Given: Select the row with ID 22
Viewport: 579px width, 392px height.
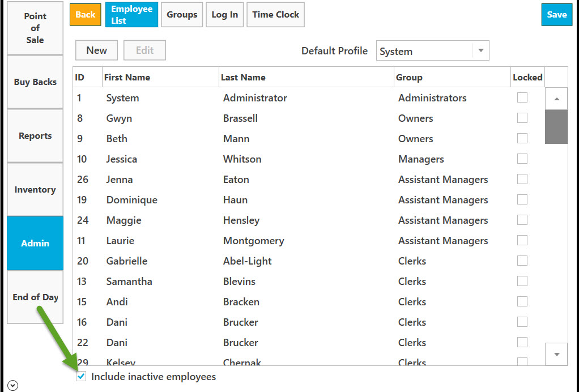Looking at the screenshot, I should [309, 343].
